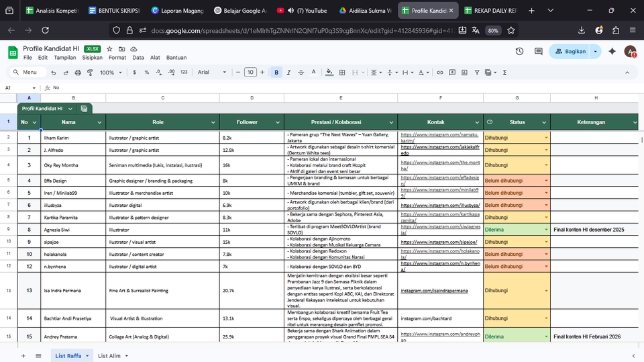
Task: Decrease decimal places icon
Action: pos(159,73)
